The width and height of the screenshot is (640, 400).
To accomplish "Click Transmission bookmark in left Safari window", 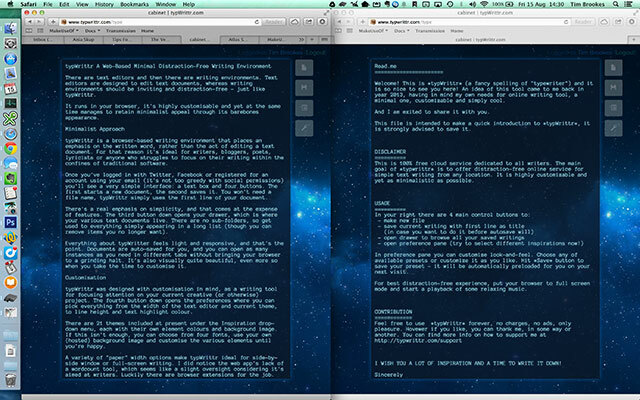I will (x=121, y=31).
